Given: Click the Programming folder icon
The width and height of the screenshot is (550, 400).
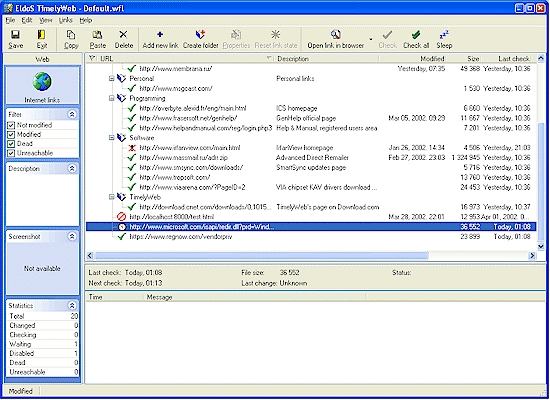Looking at the screenshot, I should [x=121, y=98].
